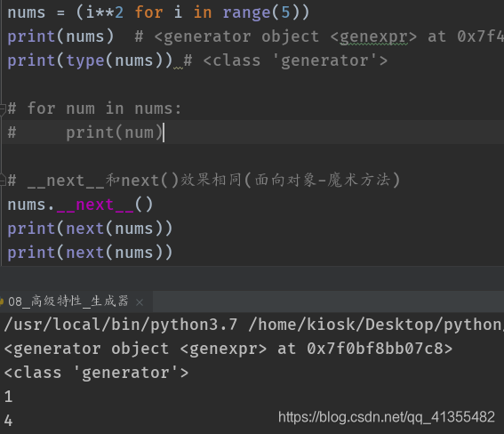Close the 08_高级特性_生成器 run tab
The width and height of the screenshot is (504, 434).
pos(140,302)
